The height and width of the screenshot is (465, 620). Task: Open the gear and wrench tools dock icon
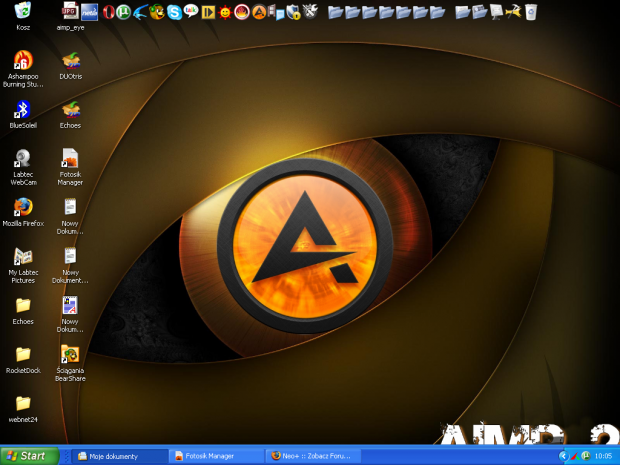310,12
